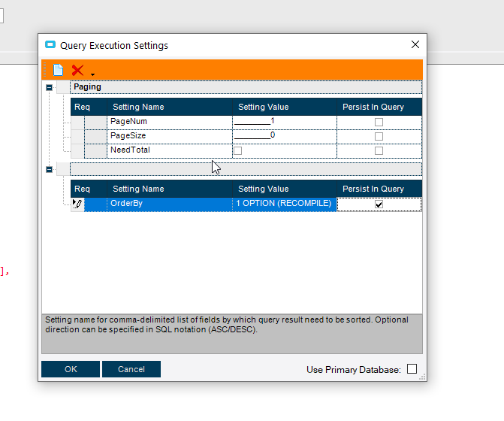Click the Paging table 'Setting Value' column header
504x421 pixels.
[285, 107]
